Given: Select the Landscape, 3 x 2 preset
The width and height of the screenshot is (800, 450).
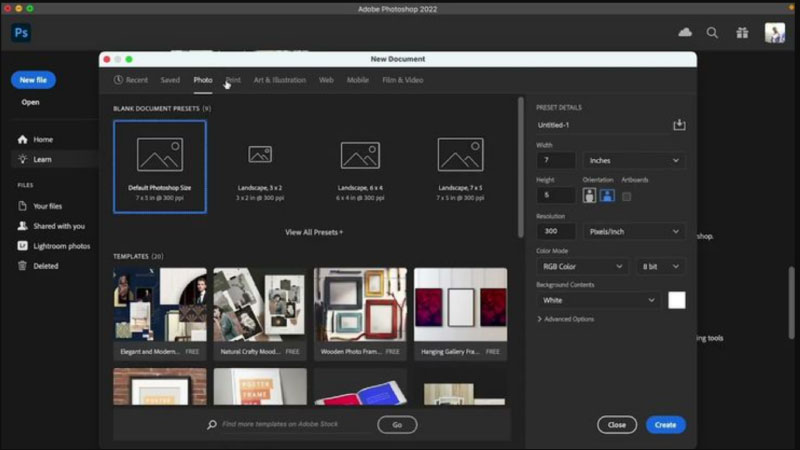Looking at the screenshot, I should click(x=260, y=167).
